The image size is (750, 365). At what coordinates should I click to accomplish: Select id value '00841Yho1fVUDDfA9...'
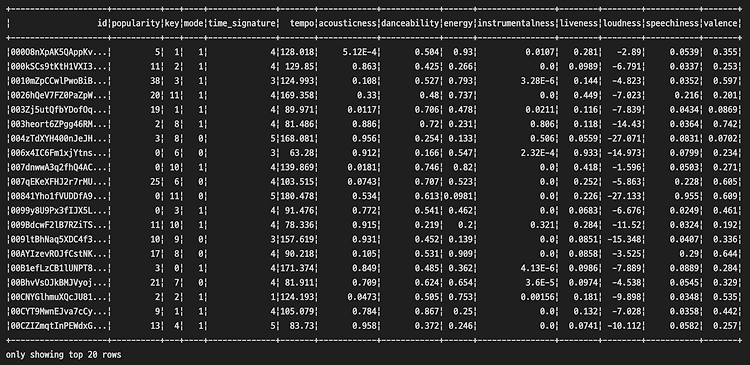pyautogui.click(x=59, y=196)
